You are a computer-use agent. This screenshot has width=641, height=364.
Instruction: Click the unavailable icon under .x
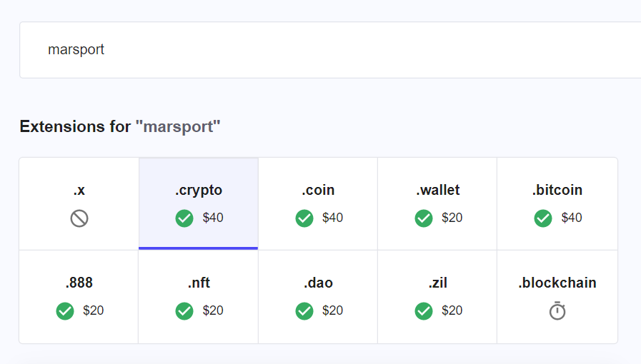coord(79,218)
